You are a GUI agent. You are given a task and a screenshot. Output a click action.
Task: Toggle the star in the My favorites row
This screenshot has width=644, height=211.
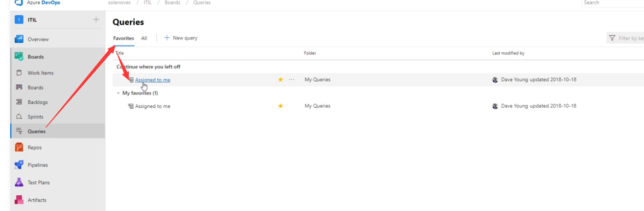tap(281, 106)
